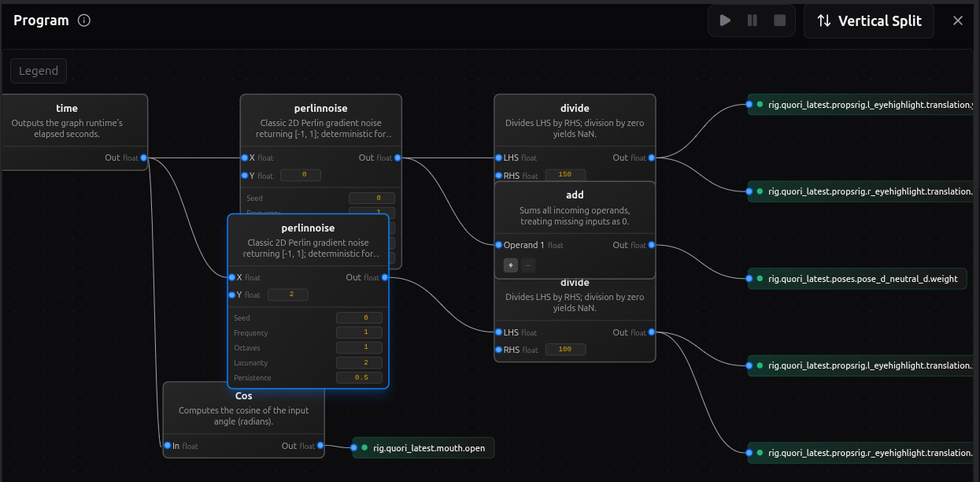The image size is (980, 482).
Task: Select the Out port of the time node
Action: (142, 158)
